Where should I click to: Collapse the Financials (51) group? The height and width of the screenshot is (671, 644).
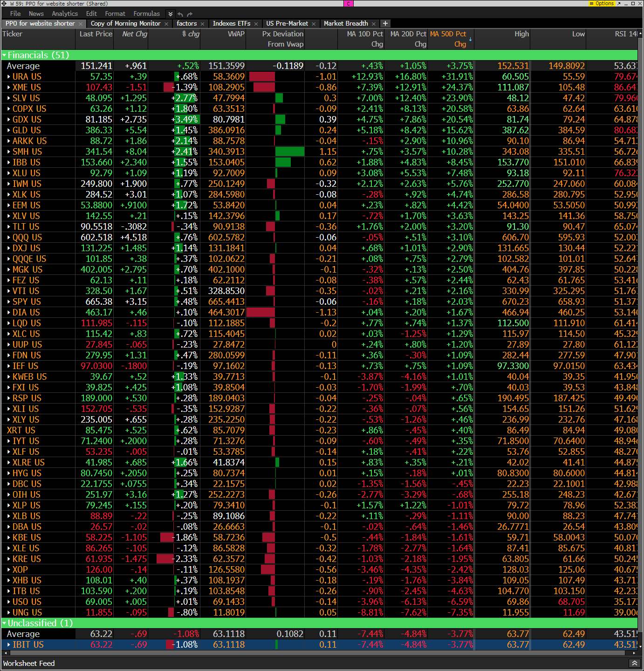tap(5, 55)
